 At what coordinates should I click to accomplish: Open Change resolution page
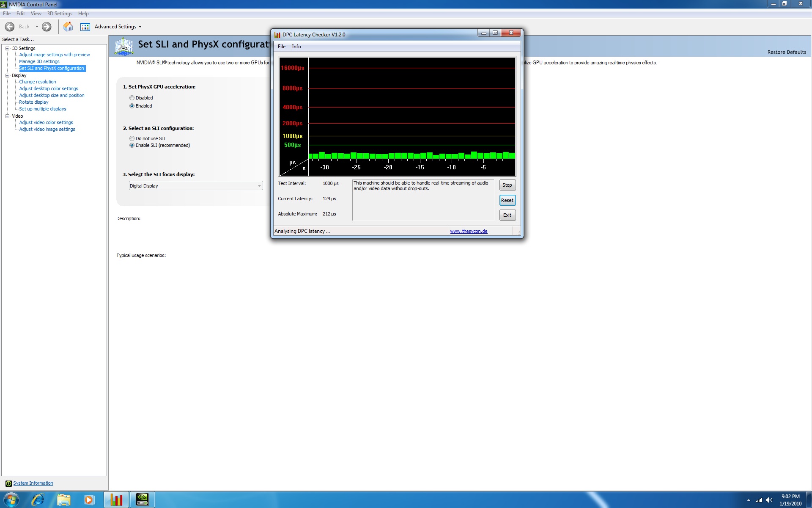(x=38, y=82)
